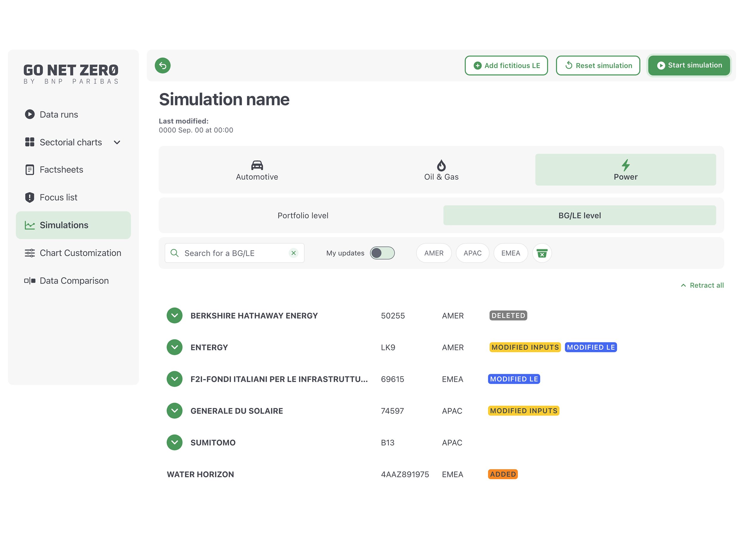744x560 pixels.
Task: Expand the Entergy row
Action: click(175, 347)
